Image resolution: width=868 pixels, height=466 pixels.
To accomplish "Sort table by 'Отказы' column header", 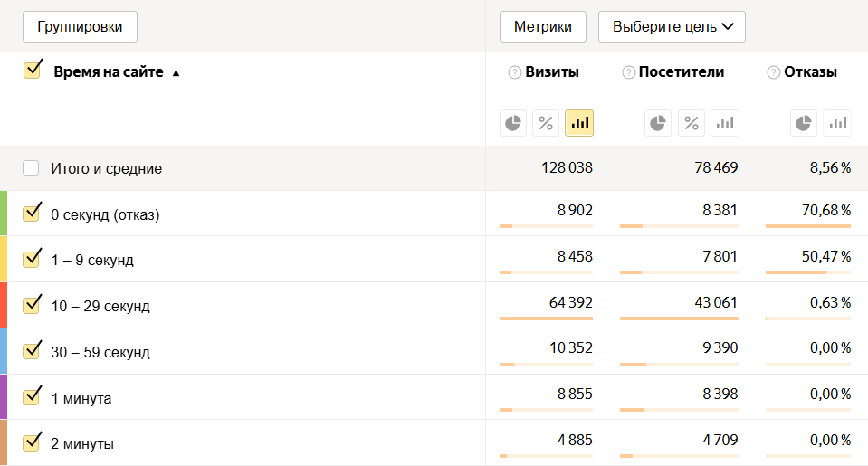I will coord(810,72).
